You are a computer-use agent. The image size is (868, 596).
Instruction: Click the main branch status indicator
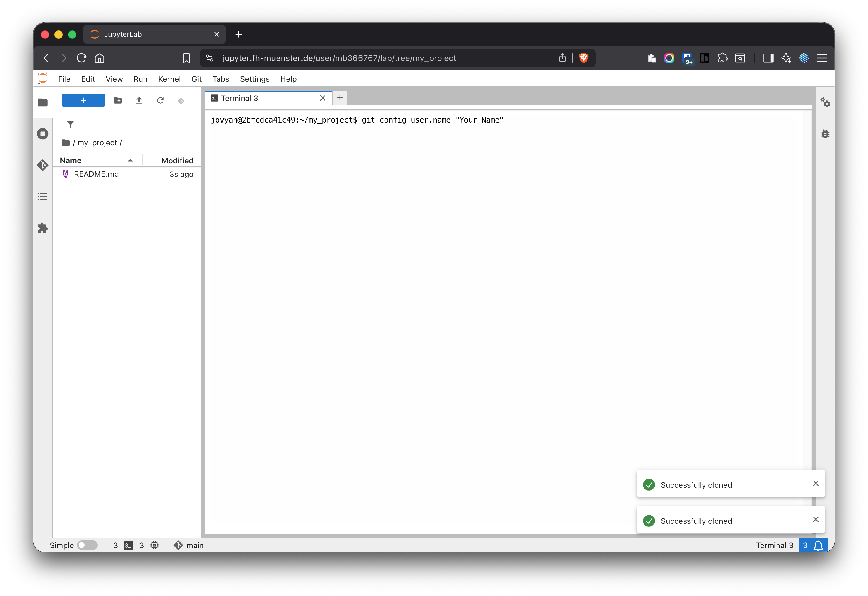coord(189,545)
